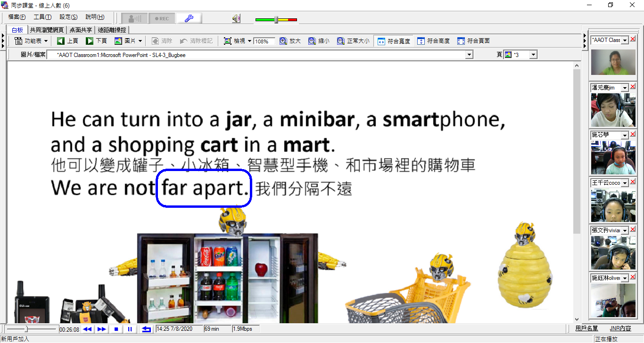Image resolution: width=644 pixels, height=343 pixels.
Task: Close the *AAOT Class video panel
Action: tap(633, 39)
